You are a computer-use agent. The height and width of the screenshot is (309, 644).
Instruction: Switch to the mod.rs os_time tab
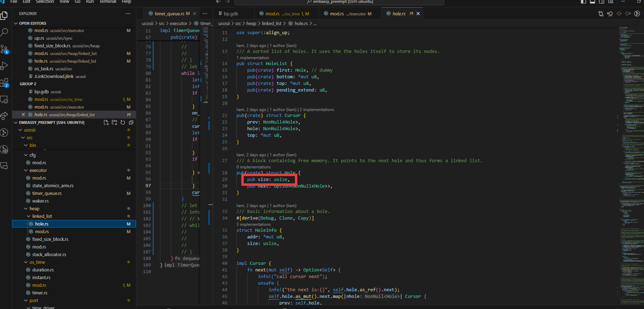287,14
